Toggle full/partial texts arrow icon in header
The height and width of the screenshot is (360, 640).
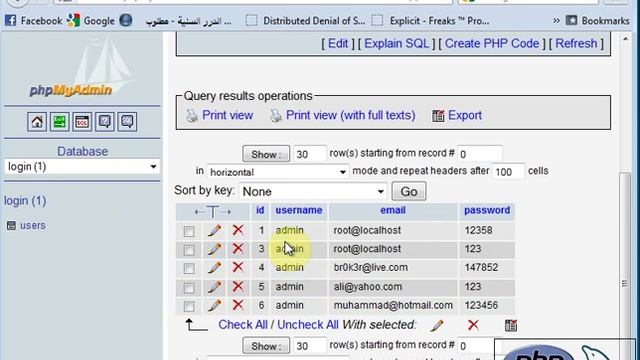[x=213, y=211]
